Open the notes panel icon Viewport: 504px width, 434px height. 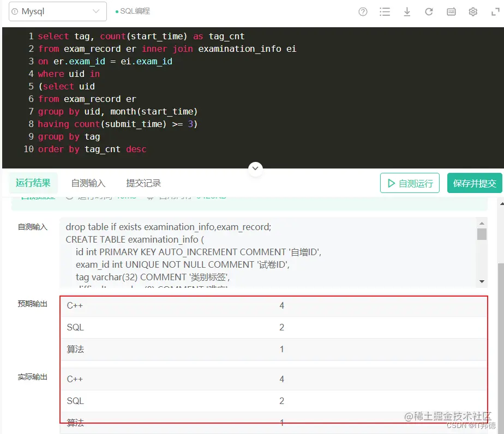pos(451,12)
